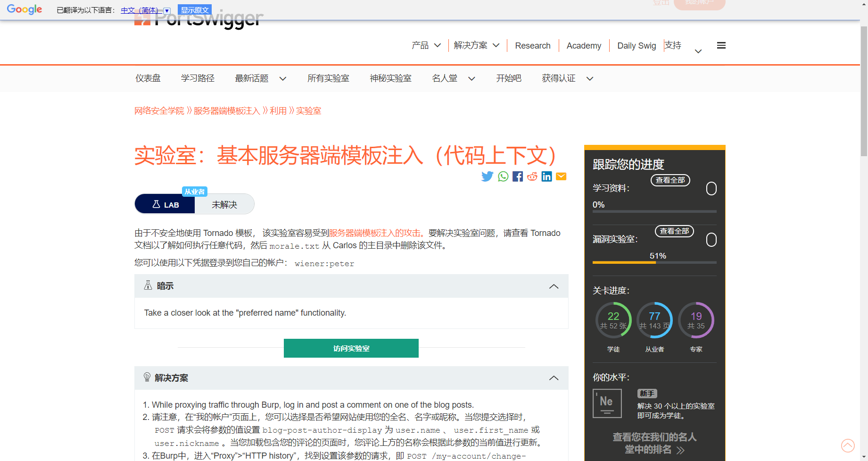Click the back-to-top arrow icon
The height and width of the screenshot is (461, 868).
point(848,445)
